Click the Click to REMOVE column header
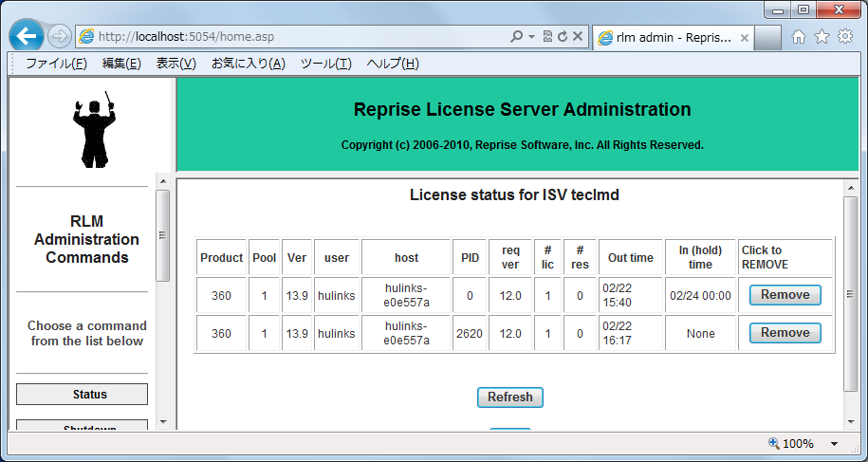 [785, 258]
